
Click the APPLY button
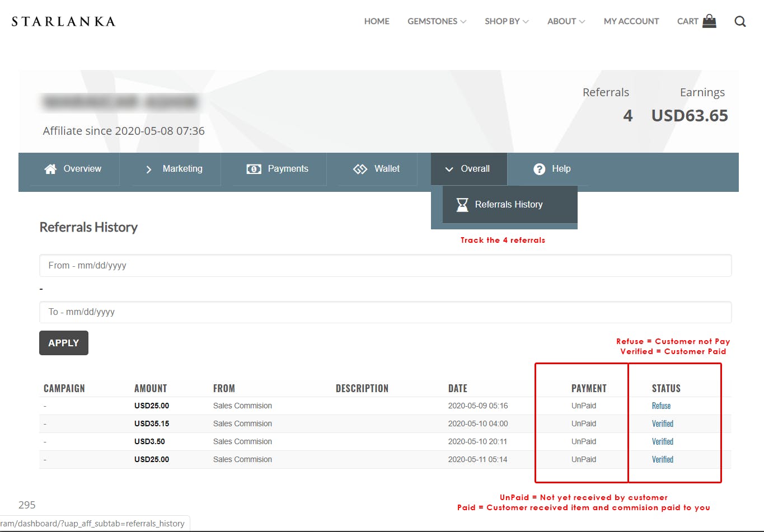pyautogui.click(x=64, y=343)
